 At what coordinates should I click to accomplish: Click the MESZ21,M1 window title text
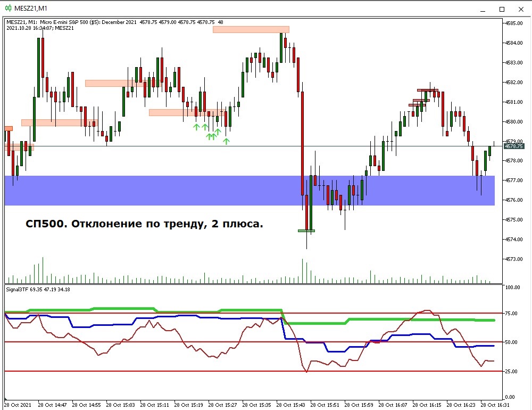[x=31, y=8]
